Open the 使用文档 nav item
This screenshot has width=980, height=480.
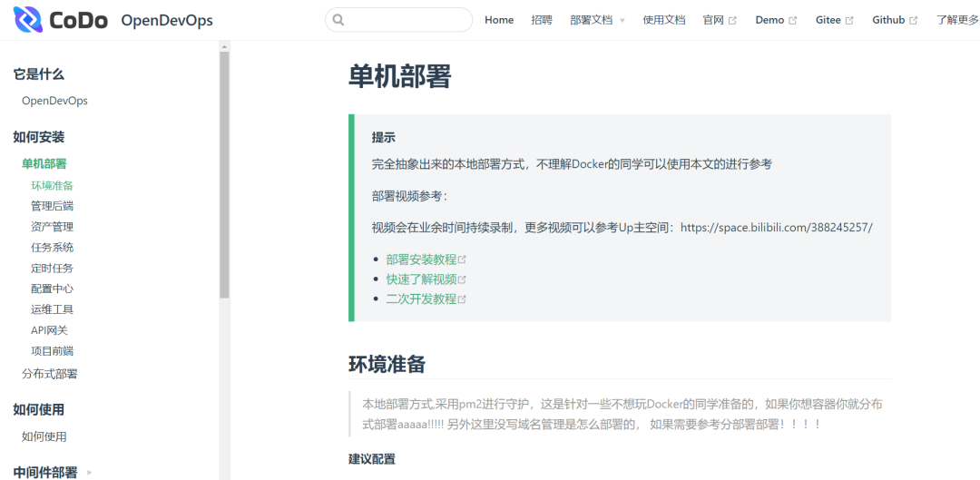664,20
